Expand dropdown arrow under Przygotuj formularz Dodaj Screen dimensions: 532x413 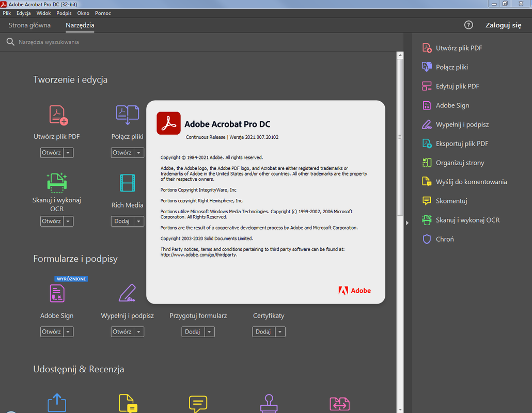[209, 331]
